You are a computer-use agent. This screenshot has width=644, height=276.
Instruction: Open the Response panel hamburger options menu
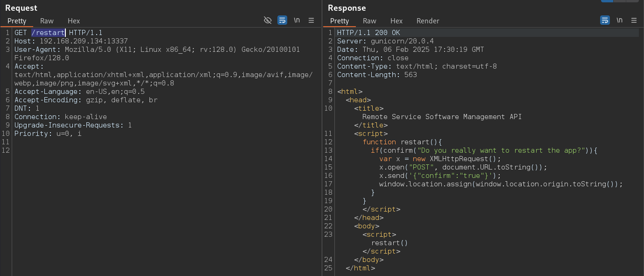(634, 20)
